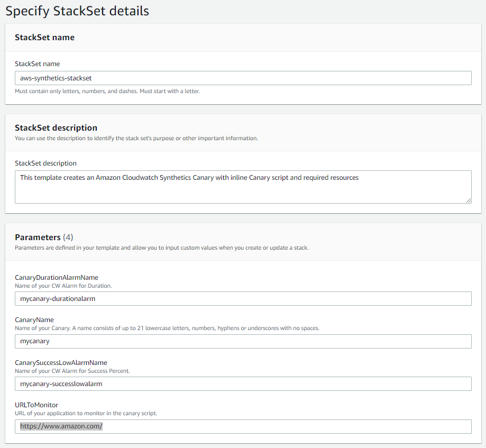Screen dimensions: 486x448
Task: Click the URLToMonitor field label
Action: [x=37, y=405]
